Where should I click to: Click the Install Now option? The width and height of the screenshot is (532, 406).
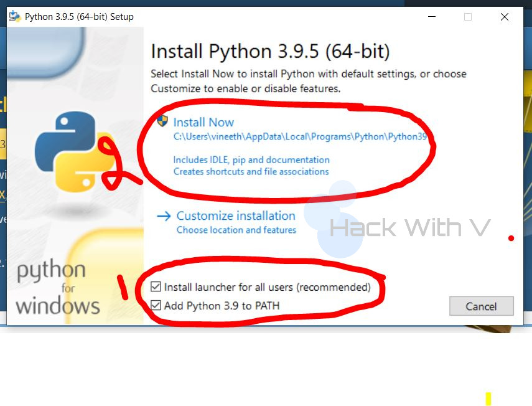pos(203,122)
